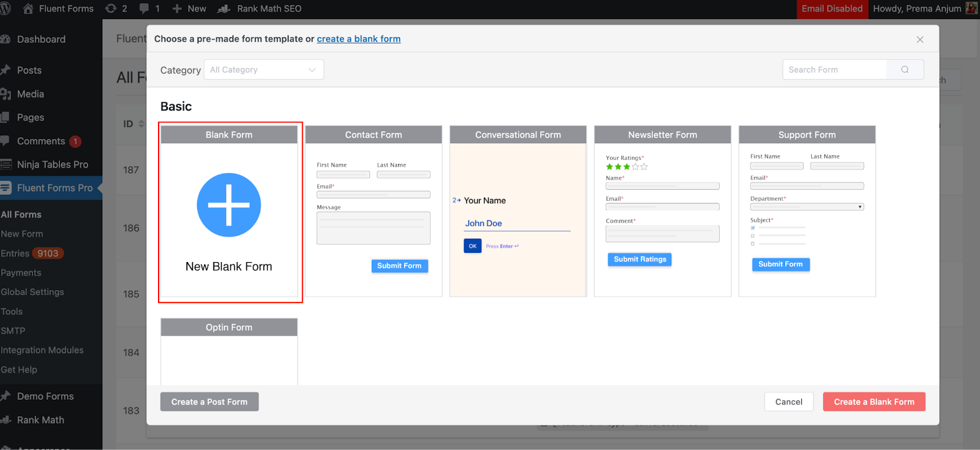Viewport: 980px width, 450px height.
Task: Open Entries submenu item
Action: pyautogui.click(x=15, y=253)
